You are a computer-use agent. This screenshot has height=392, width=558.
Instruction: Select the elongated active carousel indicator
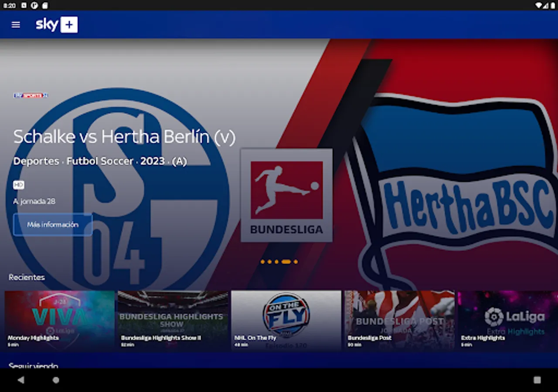(286, 262)
